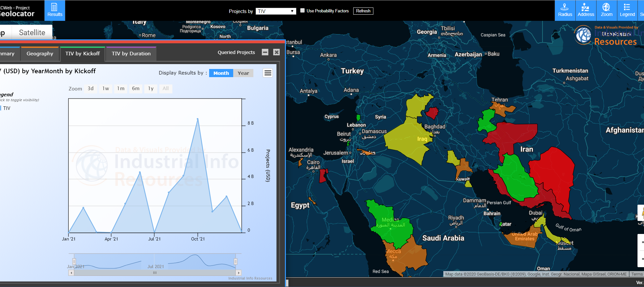Minimize the Queried Projects panel
The height and width of the screenshot is (287, 644).
(265, 52)
